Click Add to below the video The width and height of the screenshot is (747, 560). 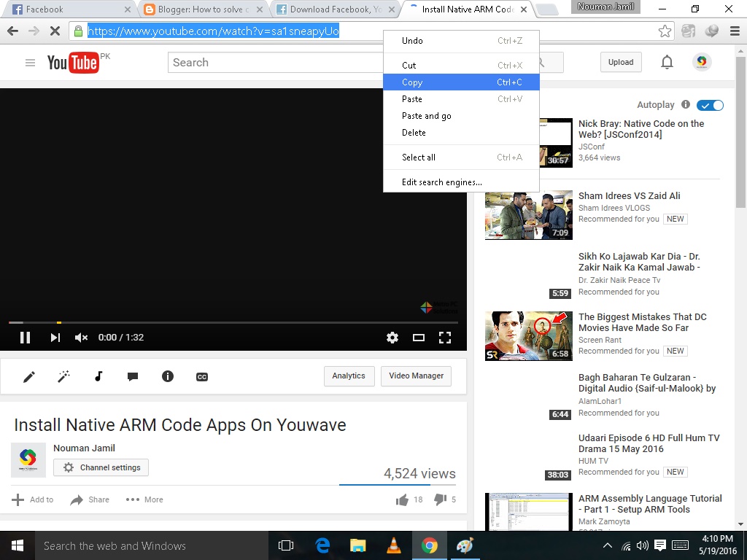[32, 499]
